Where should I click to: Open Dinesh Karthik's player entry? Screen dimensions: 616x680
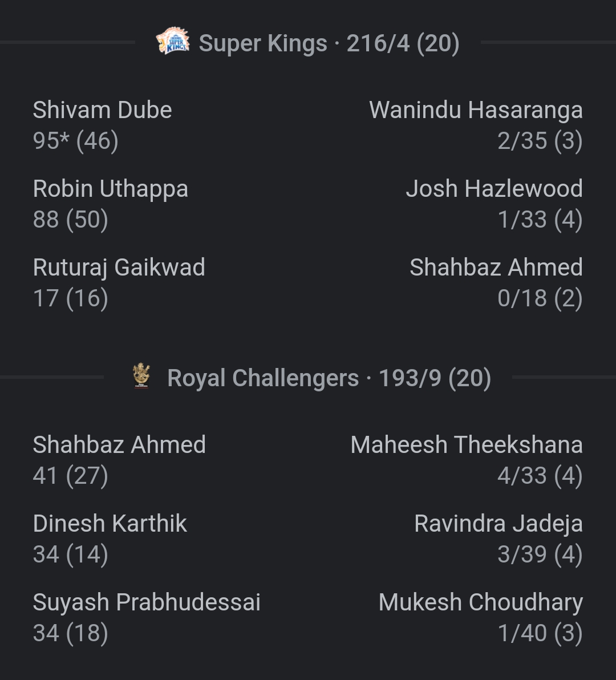click(110, 524)
